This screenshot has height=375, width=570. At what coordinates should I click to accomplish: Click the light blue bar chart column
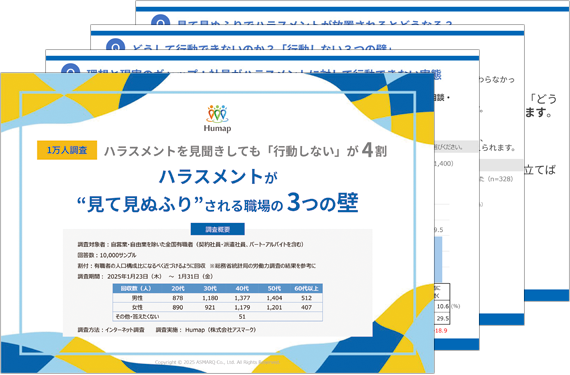pyautogui.click(x=438, y=259)
